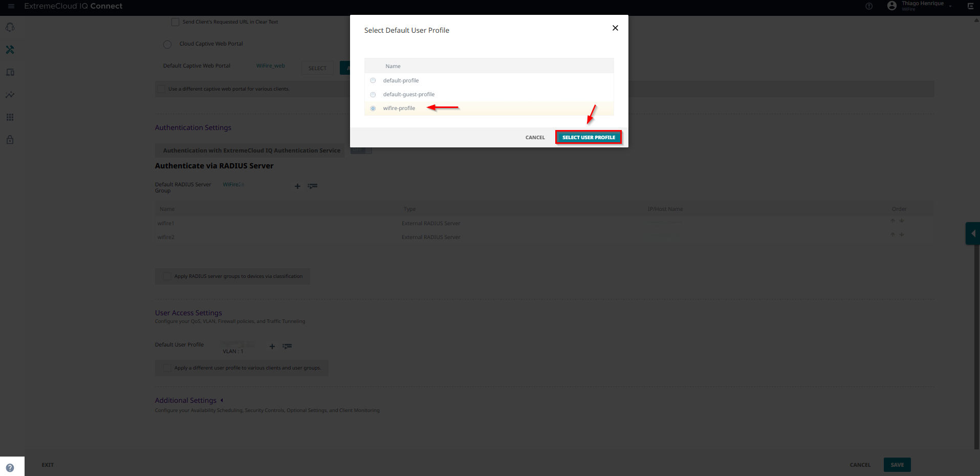Move wifire2 up in order
This screenshot has height=476, width=980.
point(893,234)
